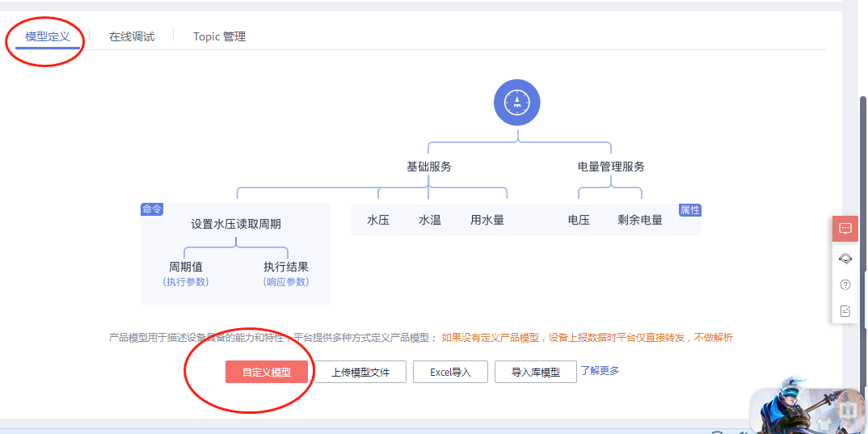
Task: Click 导入库模型 button
Action: point(535,373)
